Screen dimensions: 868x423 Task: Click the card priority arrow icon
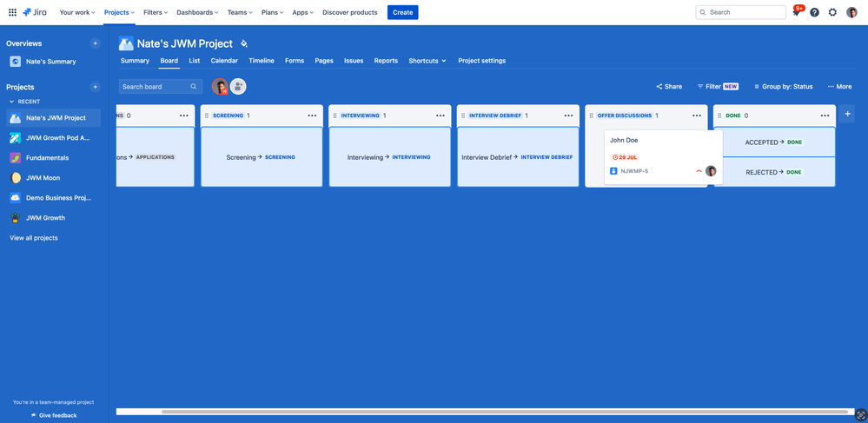[699, 171]
